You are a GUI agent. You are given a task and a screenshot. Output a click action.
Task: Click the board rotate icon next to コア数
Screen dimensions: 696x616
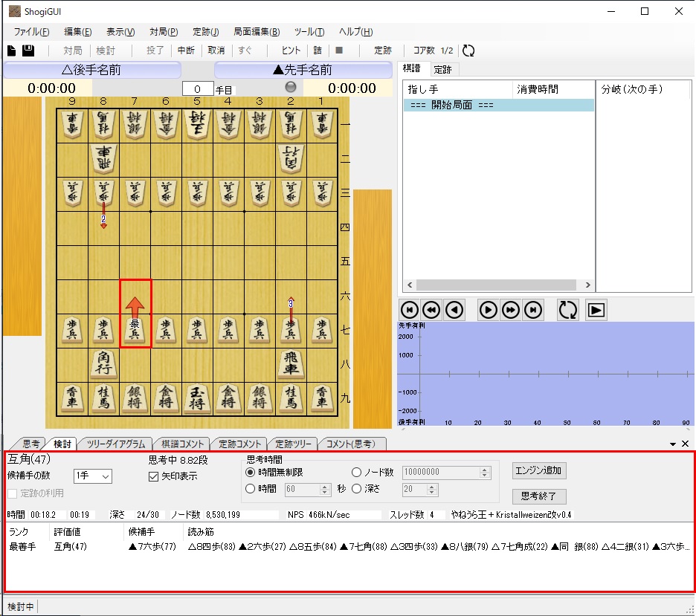point(468,51)
